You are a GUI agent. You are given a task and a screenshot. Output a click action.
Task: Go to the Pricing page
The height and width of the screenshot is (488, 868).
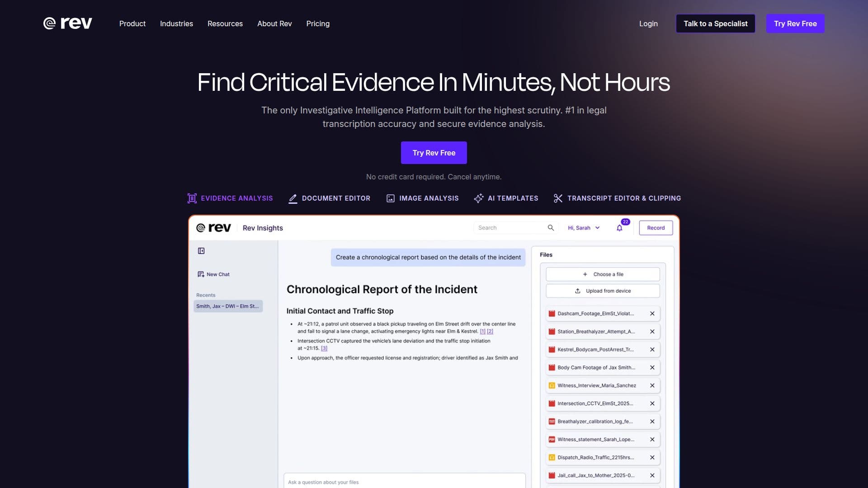(x=318, y=23)
